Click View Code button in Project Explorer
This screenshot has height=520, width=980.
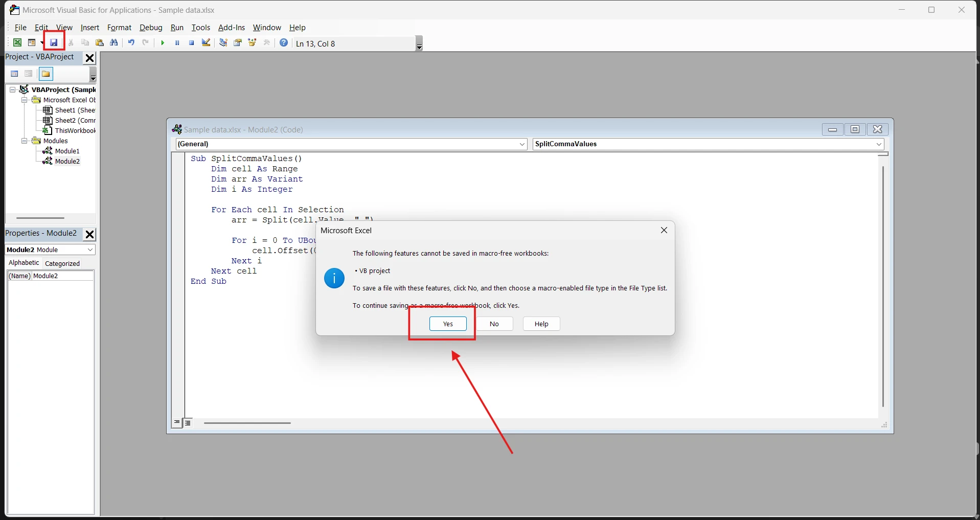click(14, 74)
